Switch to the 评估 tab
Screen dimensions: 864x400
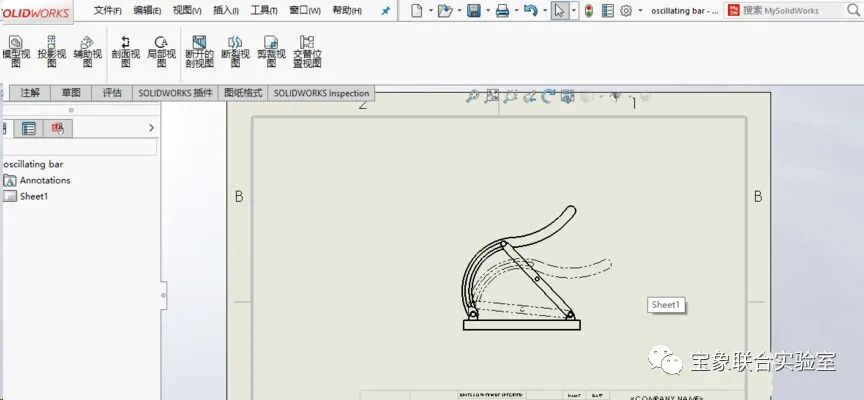pos(112,93)
